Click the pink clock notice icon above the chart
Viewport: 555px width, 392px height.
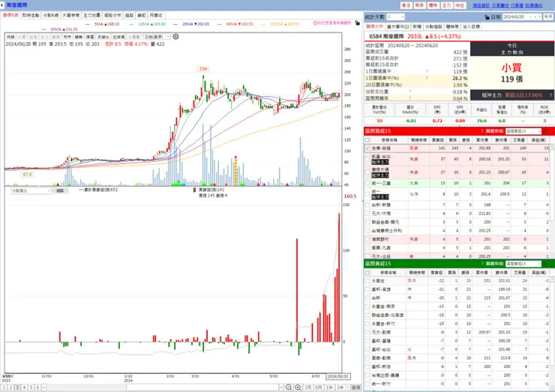pyautogui.click(x=315, y=23)
